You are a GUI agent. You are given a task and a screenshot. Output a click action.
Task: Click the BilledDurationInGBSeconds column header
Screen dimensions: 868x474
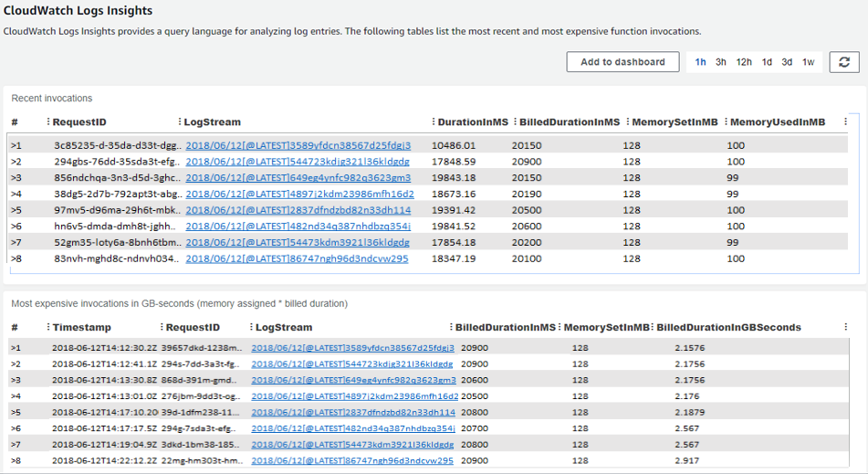pos(728,327)
